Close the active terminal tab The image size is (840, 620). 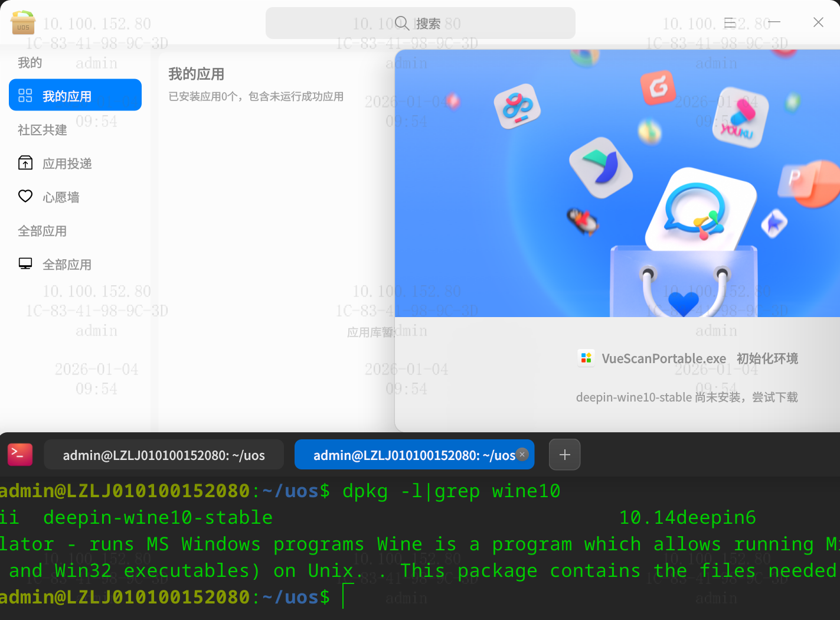click(522, 454)
